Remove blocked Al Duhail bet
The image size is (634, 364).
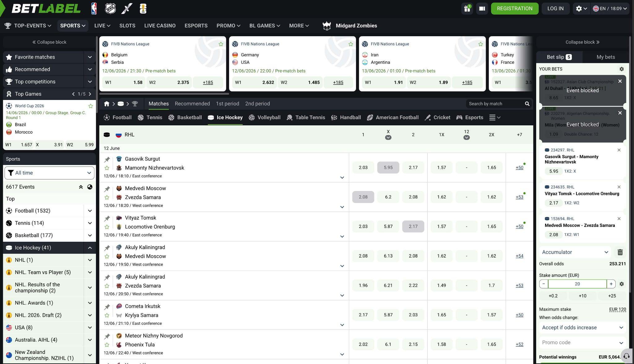[620, 81]
